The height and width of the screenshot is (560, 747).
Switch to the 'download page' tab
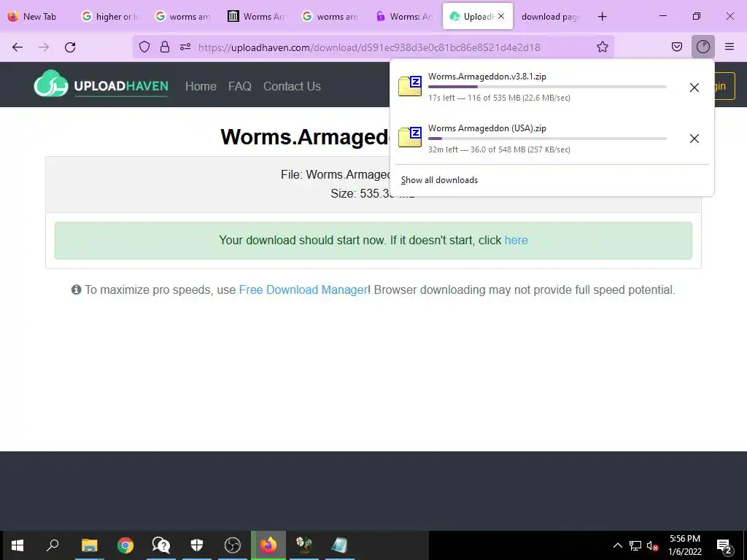click(551, 17)
